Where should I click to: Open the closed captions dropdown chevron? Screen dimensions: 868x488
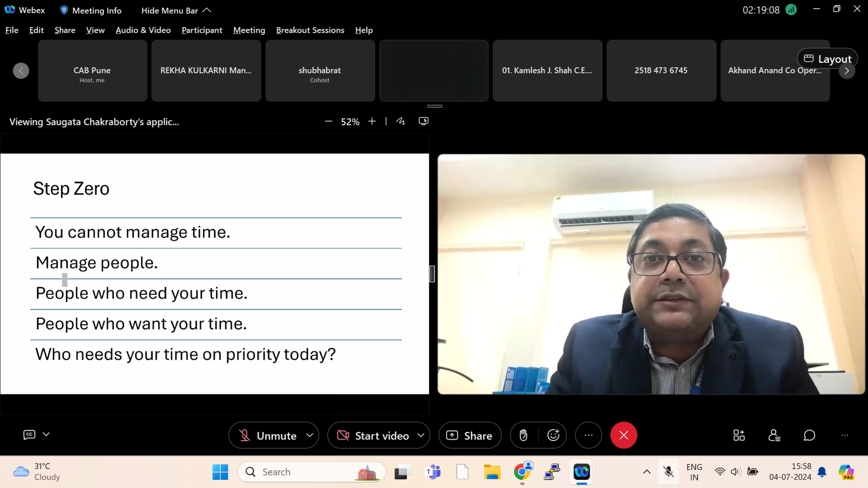point(46,434)
